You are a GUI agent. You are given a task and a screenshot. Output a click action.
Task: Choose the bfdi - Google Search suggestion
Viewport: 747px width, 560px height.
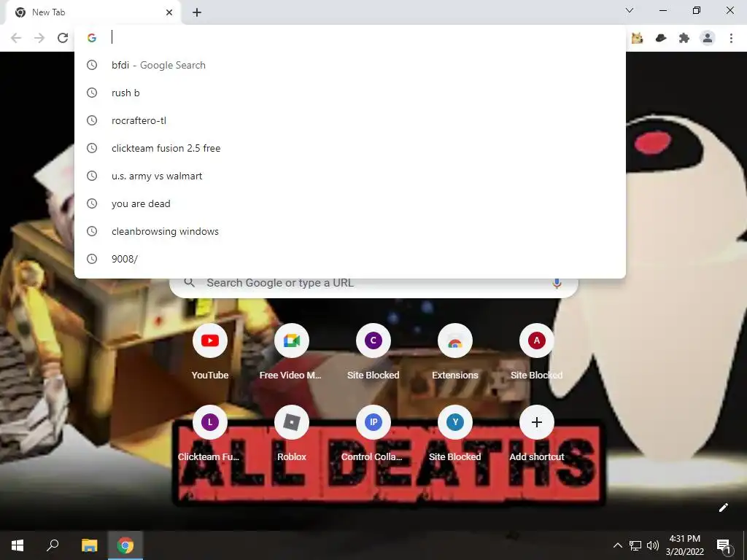350,65
